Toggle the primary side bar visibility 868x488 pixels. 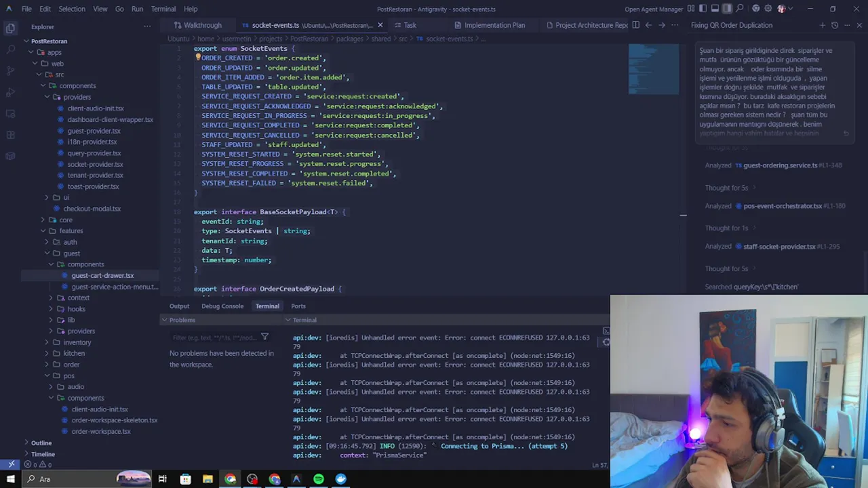pos(703,9)
